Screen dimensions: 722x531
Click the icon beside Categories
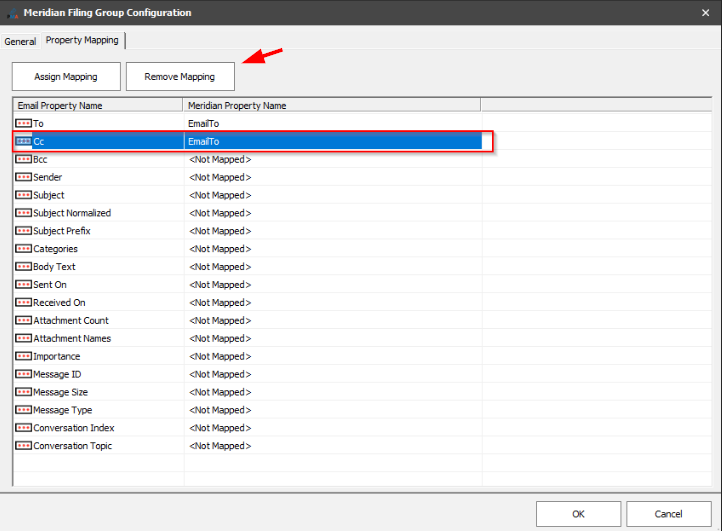[23, 249]
